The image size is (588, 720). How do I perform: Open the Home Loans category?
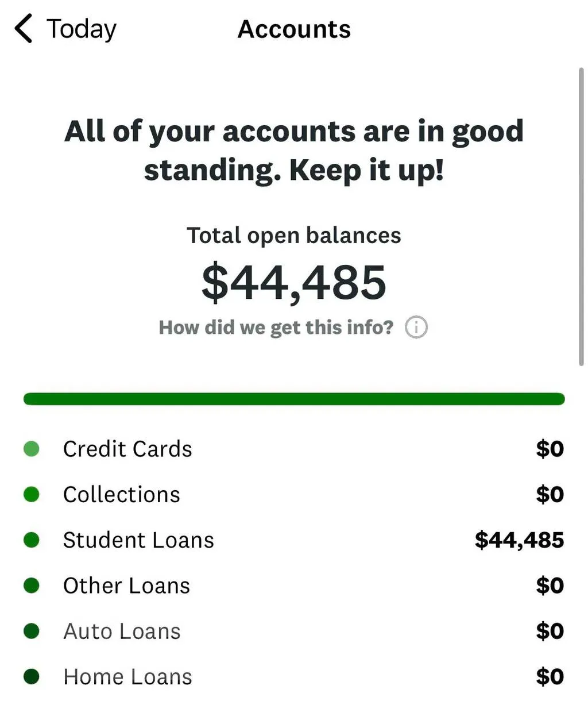click(x=127, y=676)
